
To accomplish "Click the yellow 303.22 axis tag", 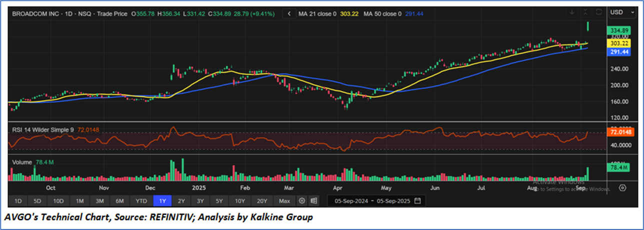I will [619, 43].
